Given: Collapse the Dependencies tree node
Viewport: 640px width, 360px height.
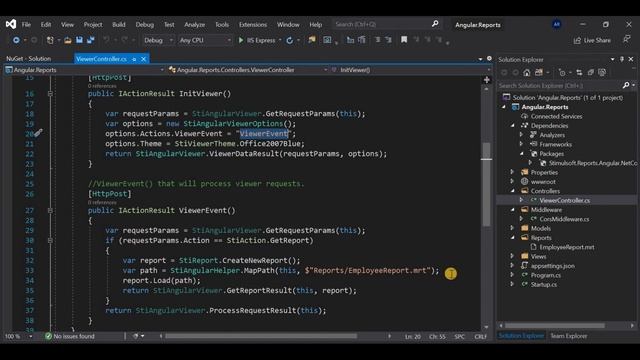Looking at the screenshot, I should click(513, 126).
